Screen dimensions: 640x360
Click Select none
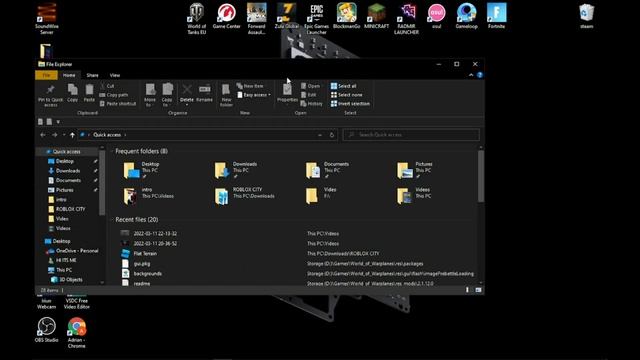click(x=347, y=95)
